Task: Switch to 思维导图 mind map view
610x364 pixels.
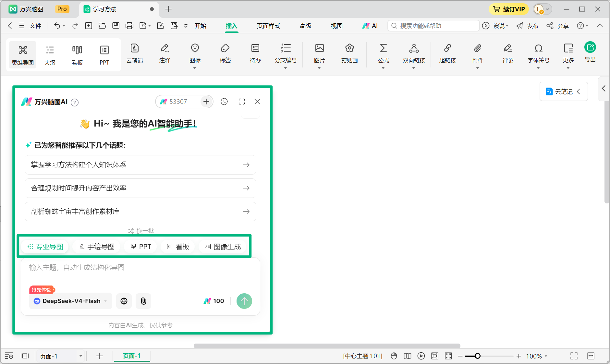Action: pyautogui.click(x=23, y=55)
